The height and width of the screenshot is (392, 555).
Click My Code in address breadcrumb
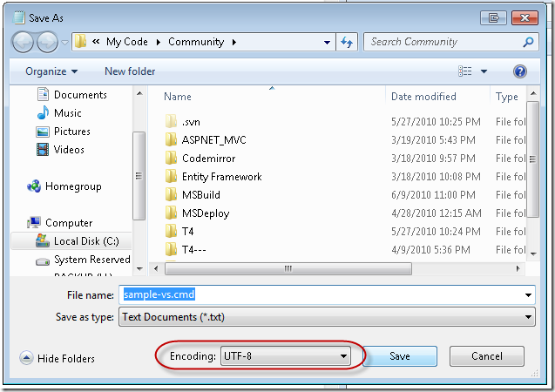(126, 42)
